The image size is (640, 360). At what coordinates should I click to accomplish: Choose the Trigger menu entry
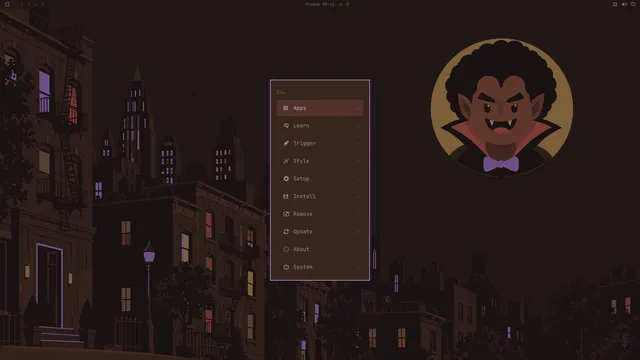pos(320,143)
